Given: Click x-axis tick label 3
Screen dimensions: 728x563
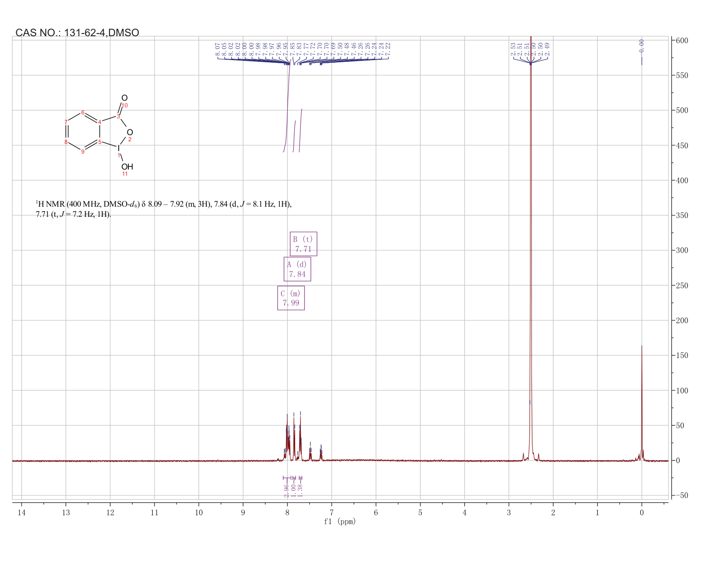Looking at the screenshot, I should coord(509,513).
